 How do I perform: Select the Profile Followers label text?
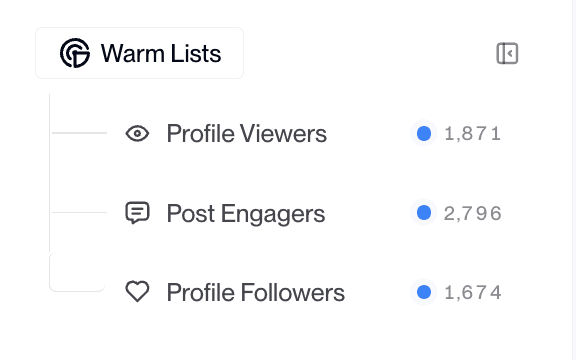tap(256, 292)
